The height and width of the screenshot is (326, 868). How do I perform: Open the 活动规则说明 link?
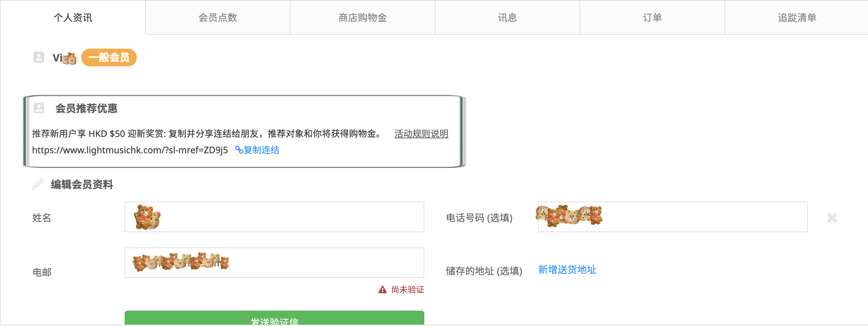tap(421, 133)
